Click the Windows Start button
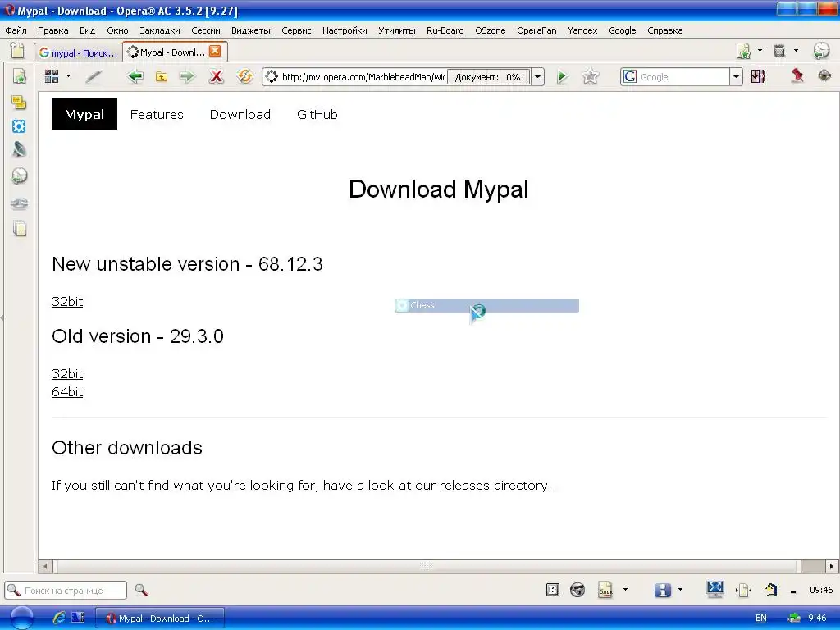Screen dimensions: 840x630 [x=21, y=618]
